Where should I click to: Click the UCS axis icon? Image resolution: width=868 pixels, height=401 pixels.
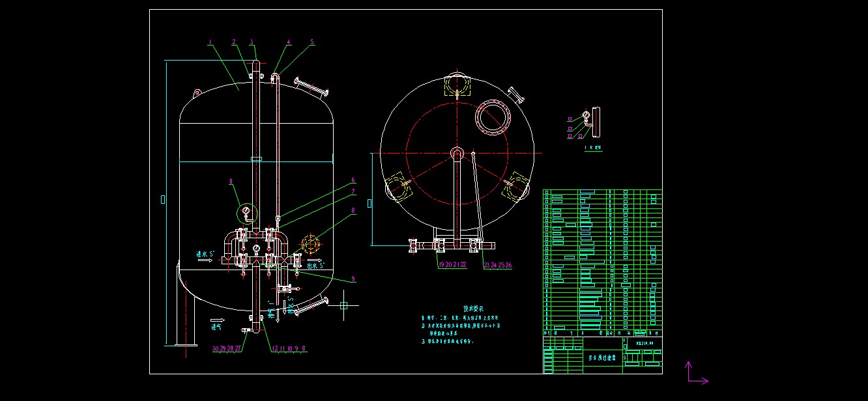coord(697,373)
